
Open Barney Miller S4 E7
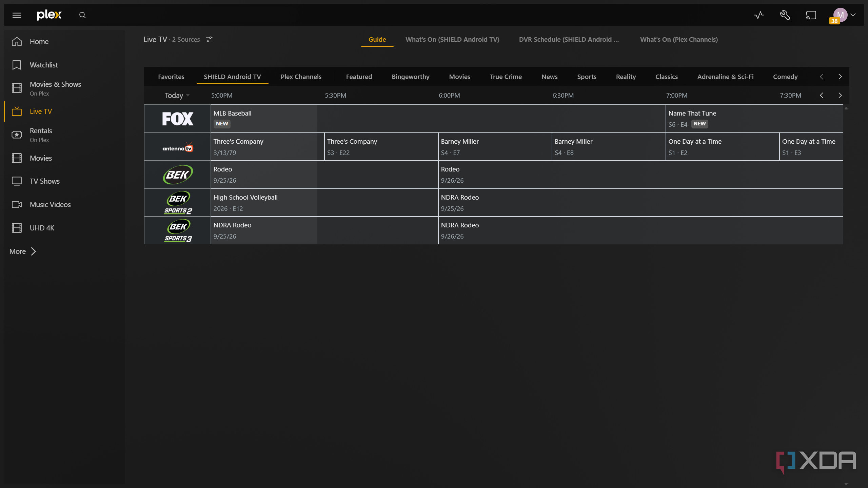[495, 147]
